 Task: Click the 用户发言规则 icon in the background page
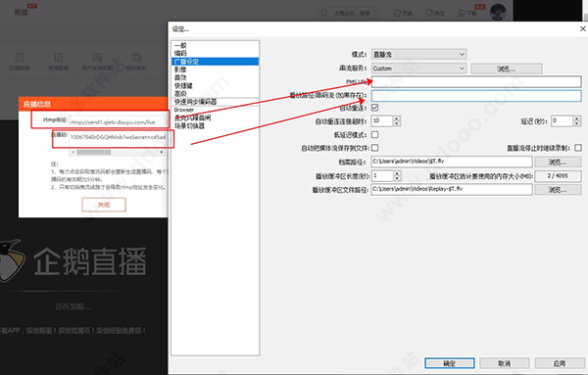(x=97, y=58)
